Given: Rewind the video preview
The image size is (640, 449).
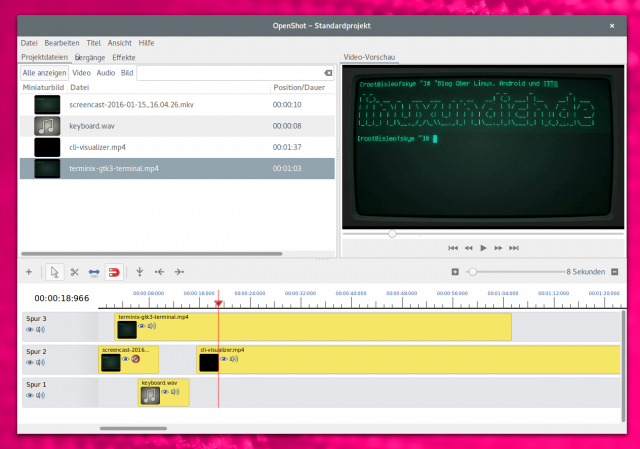Looking at the screenshot, I should pyautogui.click(x=469, y=248).
